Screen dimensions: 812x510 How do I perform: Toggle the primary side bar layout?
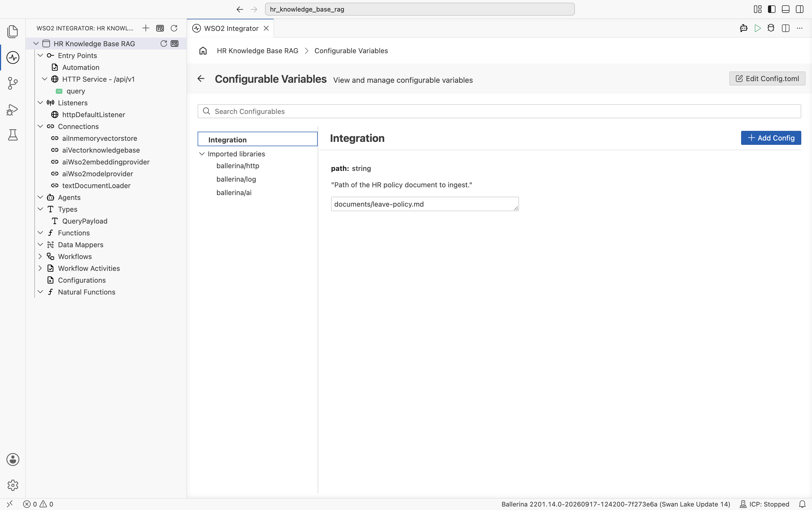(771, 9)
